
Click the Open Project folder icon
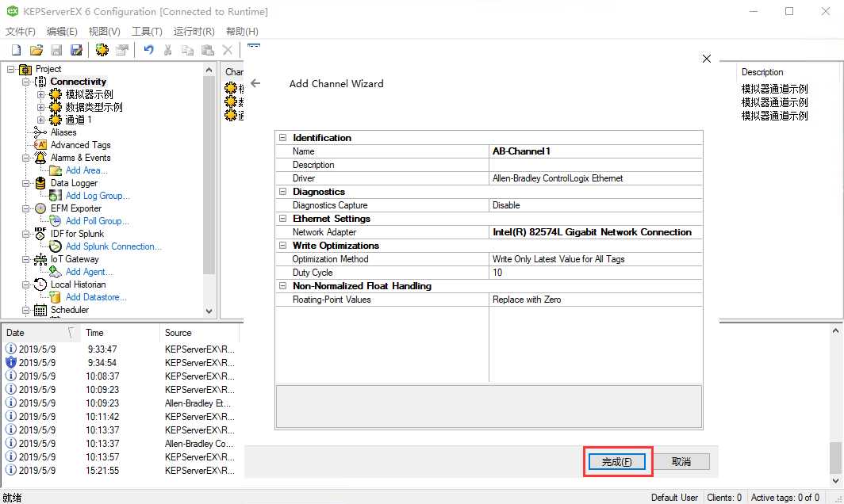point(36,50)
